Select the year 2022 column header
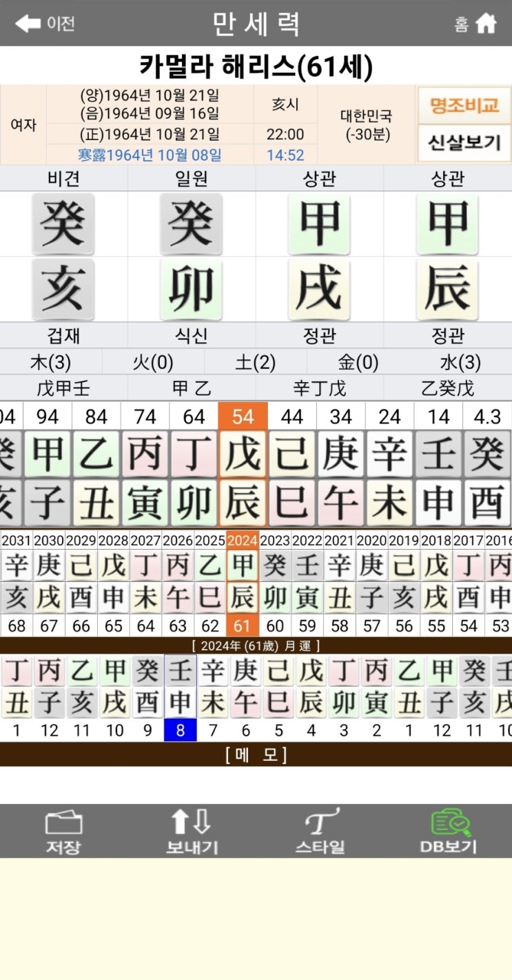512x980 pixels. coord(307,540)
